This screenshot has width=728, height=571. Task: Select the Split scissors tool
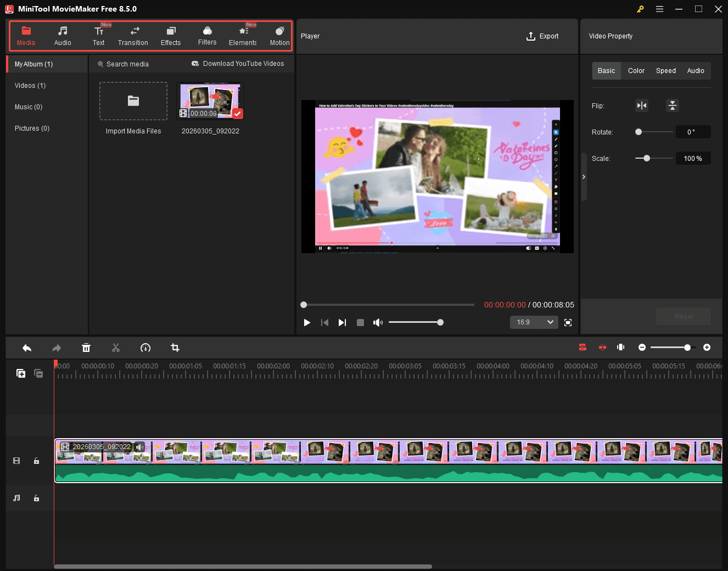coord(116,348)
